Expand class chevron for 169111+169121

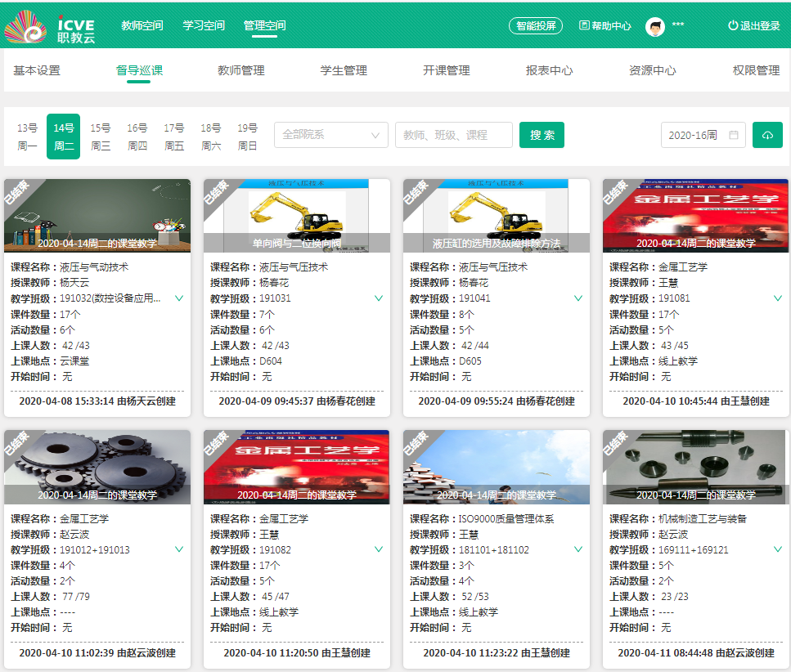(x=778, y=549)
